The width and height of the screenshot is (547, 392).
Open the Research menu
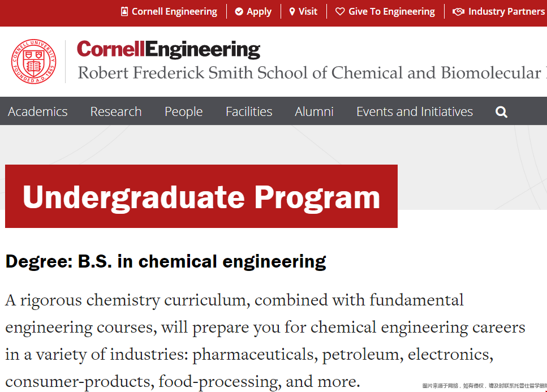116,111
